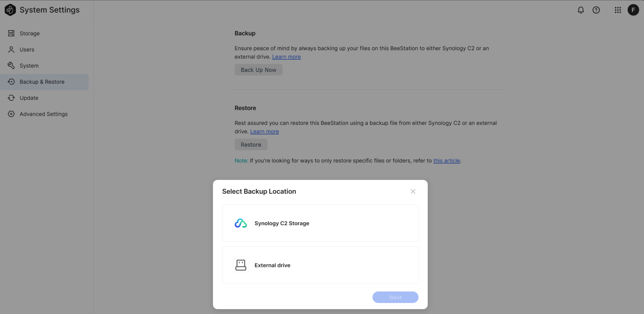Click the BeeStation logo icon
Screen dimensions: 644x314
(x=10, y=10)
